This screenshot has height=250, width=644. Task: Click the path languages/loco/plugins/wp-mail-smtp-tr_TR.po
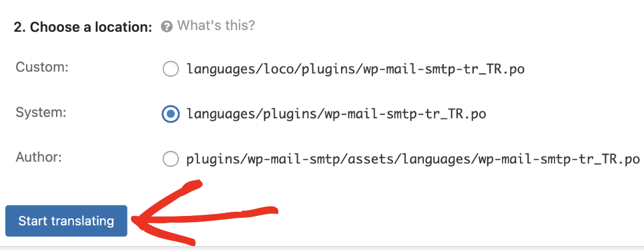[355, 69]
